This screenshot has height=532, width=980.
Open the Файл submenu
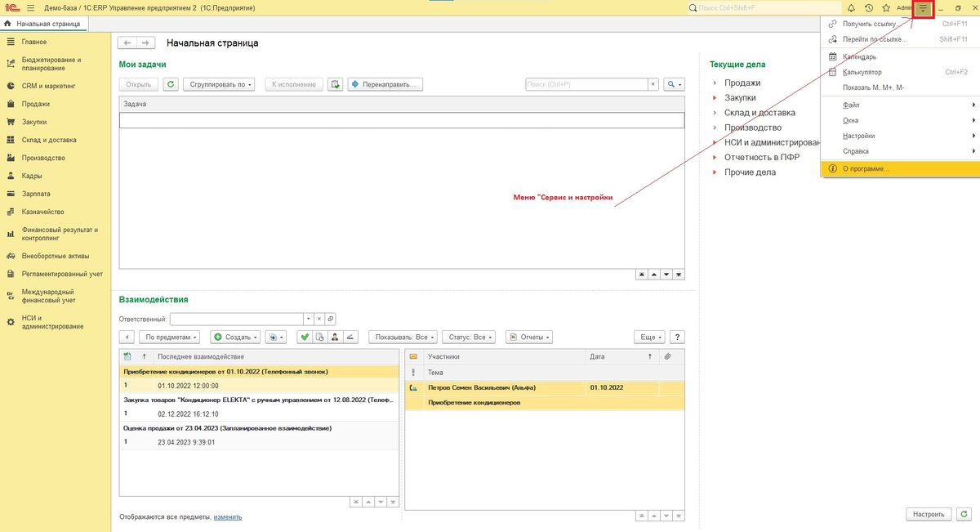pos(900,105)
